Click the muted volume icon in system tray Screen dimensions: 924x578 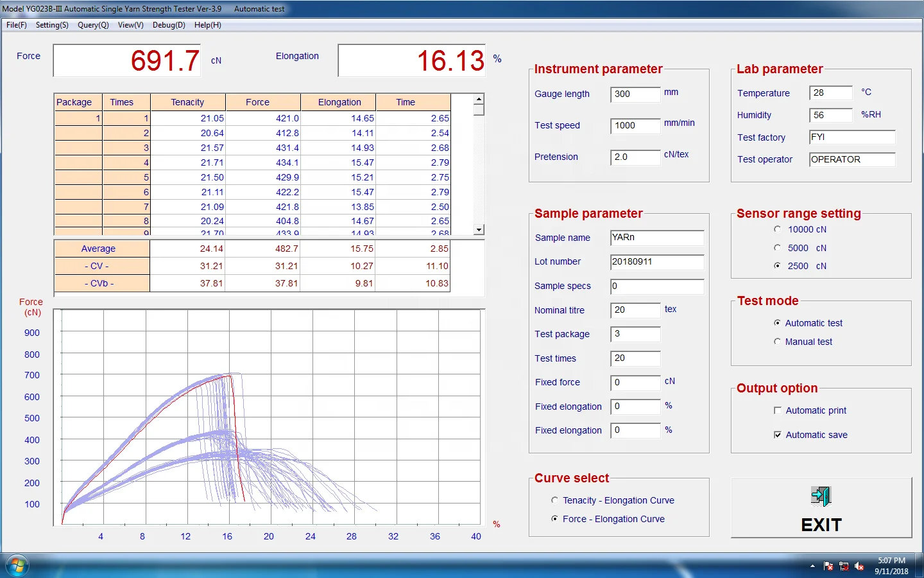coord(860,566)
